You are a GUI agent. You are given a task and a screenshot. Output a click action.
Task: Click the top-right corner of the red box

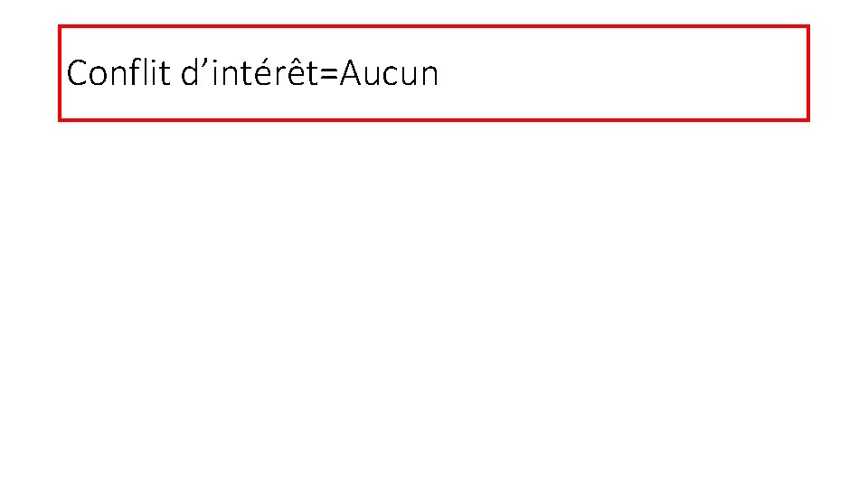coord(807,27)
